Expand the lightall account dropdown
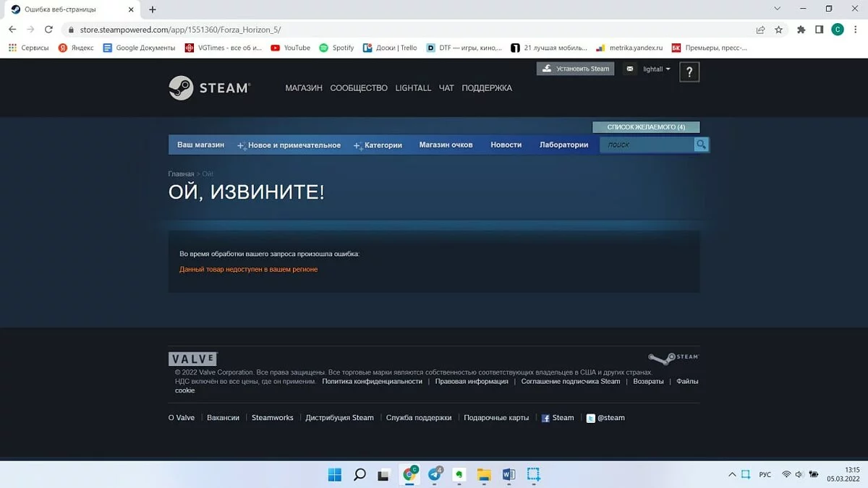Viewport: 868px width, 488px height. 656,69
